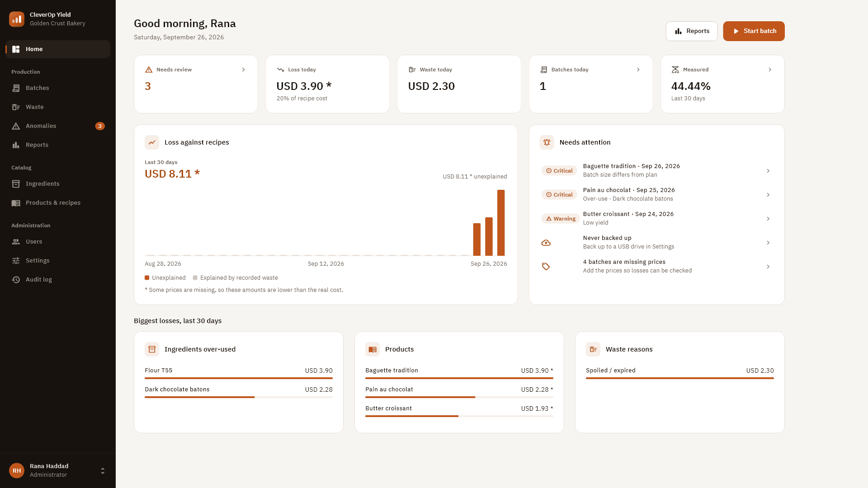Viewport: 868px width, 488px height.
Task: Click the Waste today card icon
Action: [412, 70]
